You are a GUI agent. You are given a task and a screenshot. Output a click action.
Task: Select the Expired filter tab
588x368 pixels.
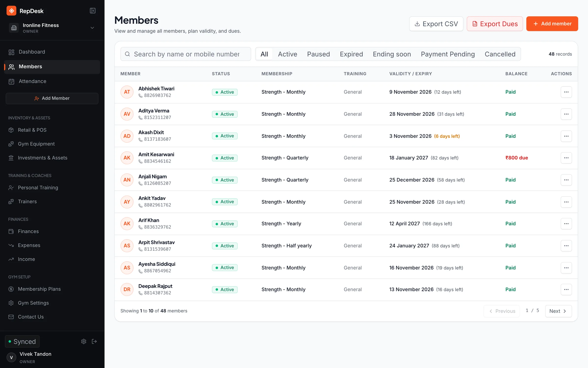tap(351, 54)
